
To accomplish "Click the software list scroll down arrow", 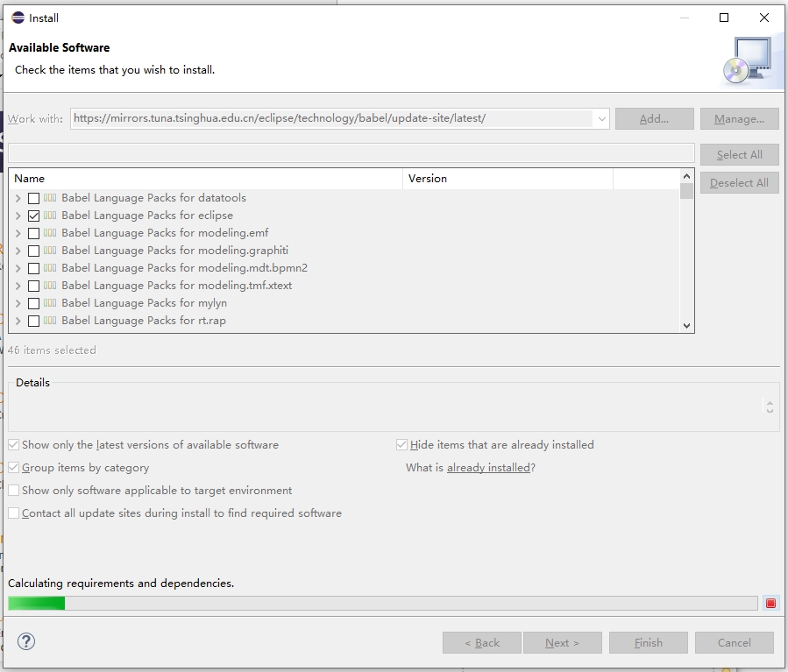I will [686, 325].
